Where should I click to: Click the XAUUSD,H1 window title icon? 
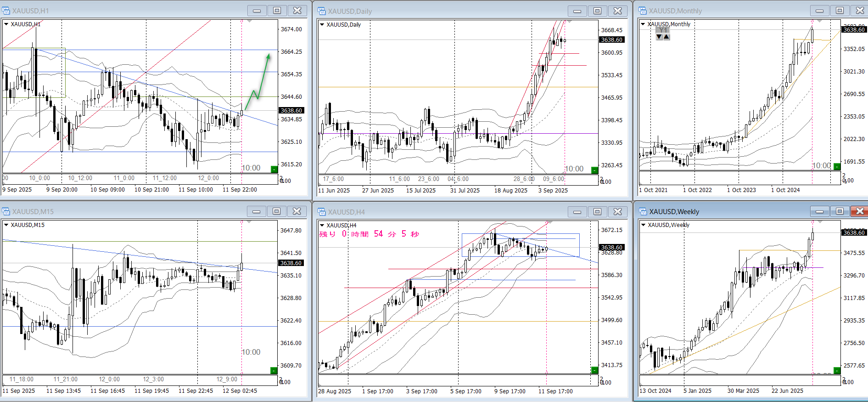6,11
